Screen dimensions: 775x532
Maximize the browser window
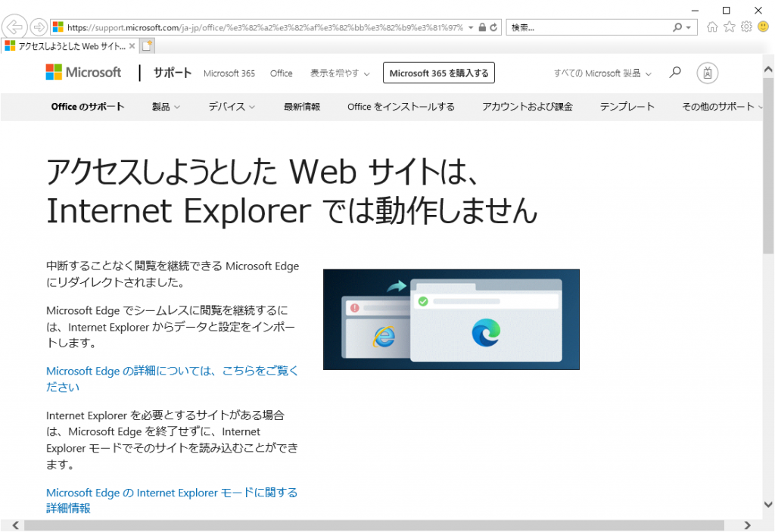[726, 10]
